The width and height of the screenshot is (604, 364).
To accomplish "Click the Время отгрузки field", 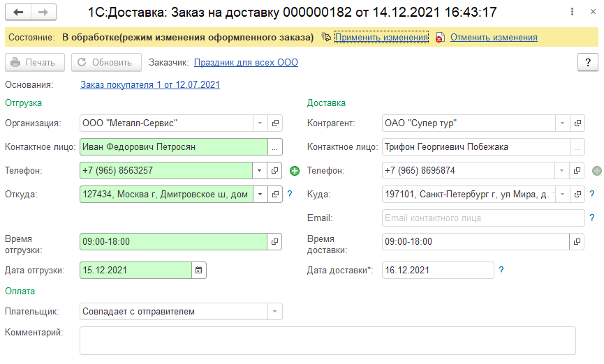I will pos(173,242).
